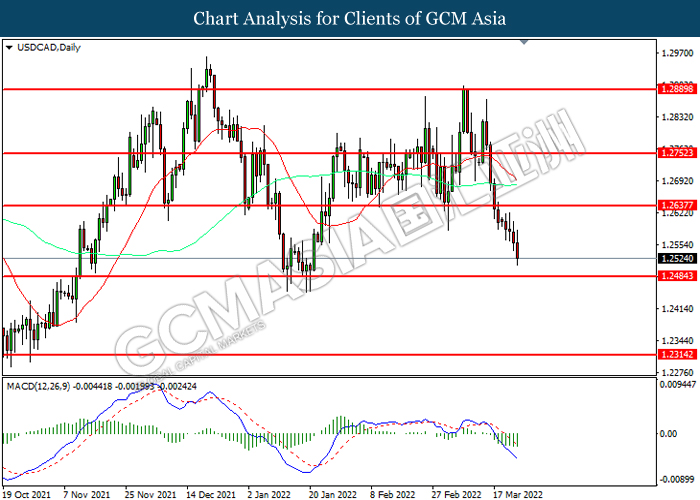The width and height of the screenshot is (700, 500).
Task: Select the 1.28898 resistance level label
Action: tap(678, 89)
